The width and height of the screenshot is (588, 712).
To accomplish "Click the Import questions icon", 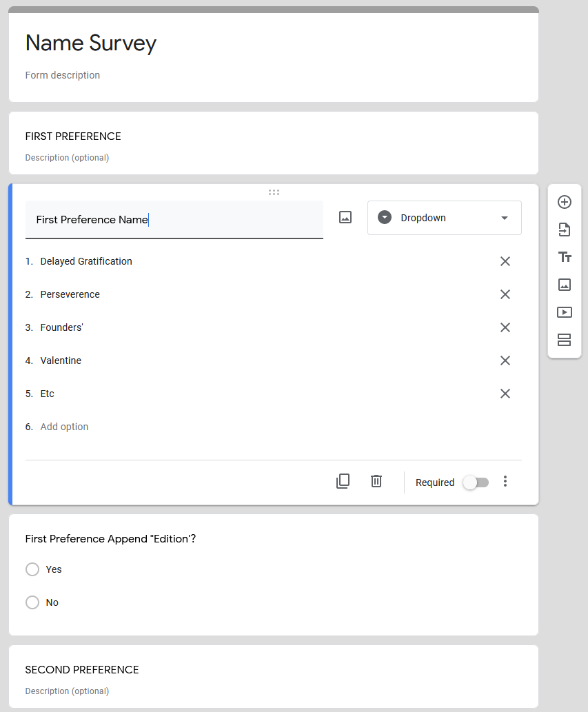I will 565,230.
